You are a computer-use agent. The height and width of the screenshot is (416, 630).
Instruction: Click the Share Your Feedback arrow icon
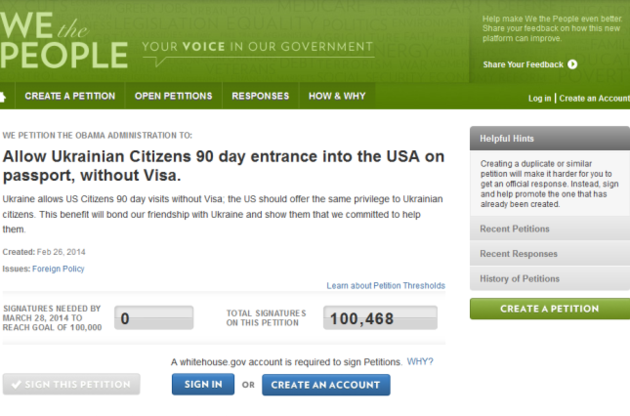point(572,64)
